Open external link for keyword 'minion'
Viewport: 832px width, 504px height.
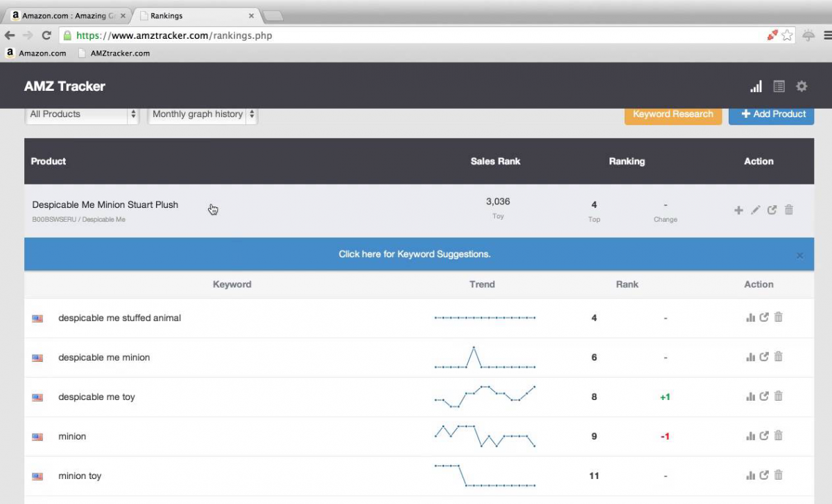pos(764,435)
